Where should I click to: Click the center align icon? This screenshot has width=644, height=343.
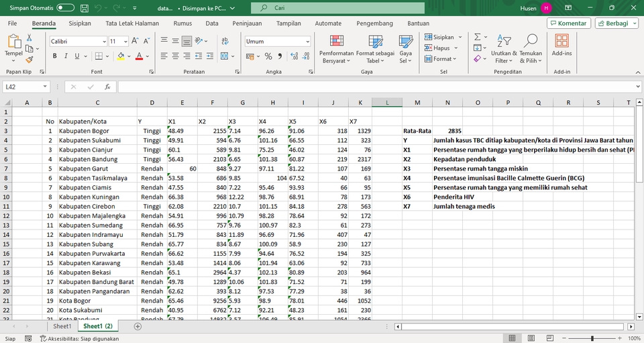click(x=175, y=56)
